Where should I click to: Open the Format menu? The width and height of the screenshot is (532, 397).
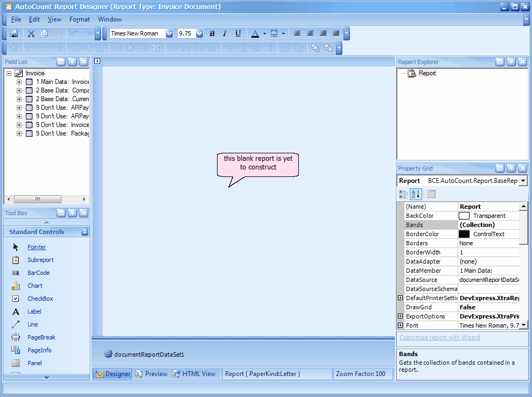[x=80, y=19]
